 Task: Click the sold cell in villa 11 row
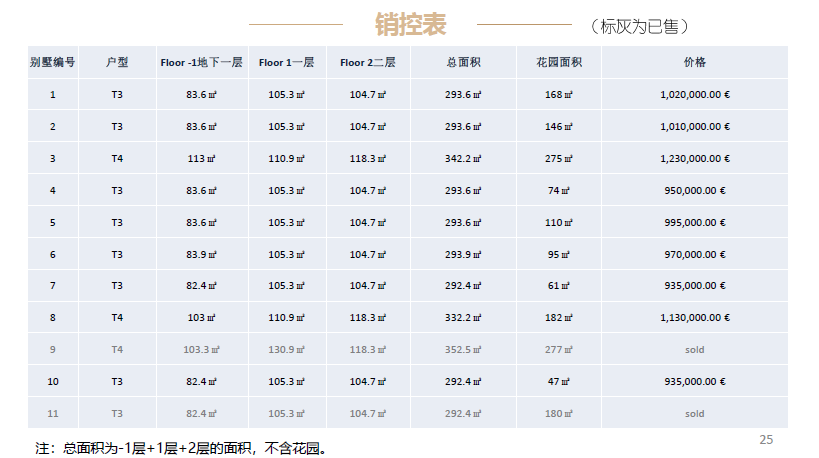click(695, 414)
